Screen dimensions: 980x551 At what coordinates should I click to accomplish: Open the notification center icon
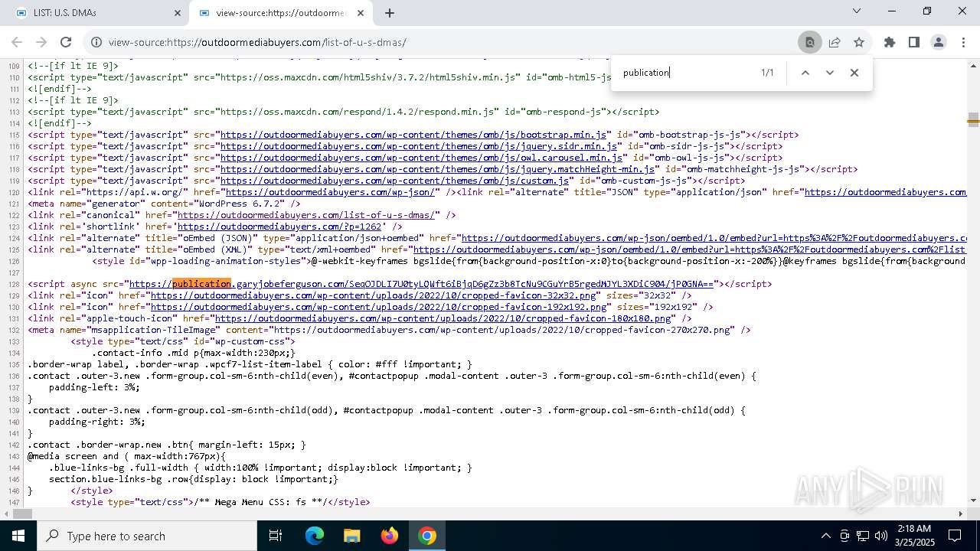point(955,536)
